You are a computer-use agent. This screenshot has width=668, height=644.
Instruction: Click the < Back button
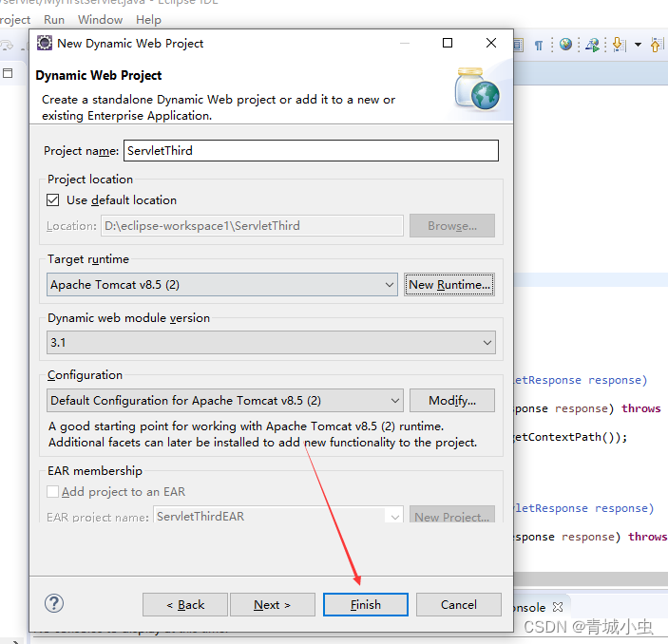point(185,604)
